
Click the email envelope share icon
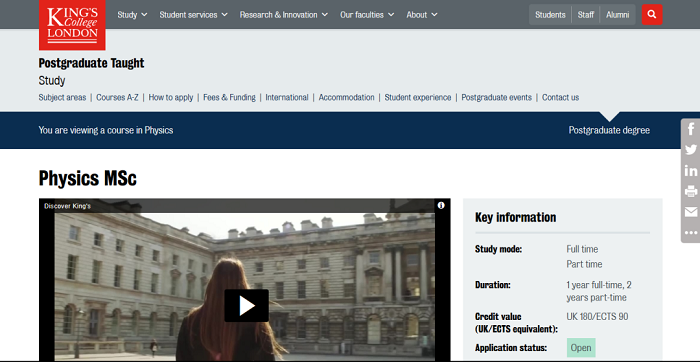691,212
